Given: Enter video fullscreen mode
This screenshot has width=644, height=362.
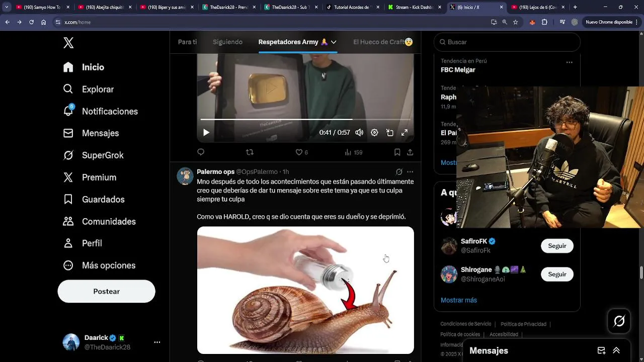Looking at the screenshot, I should click(404, 133).
